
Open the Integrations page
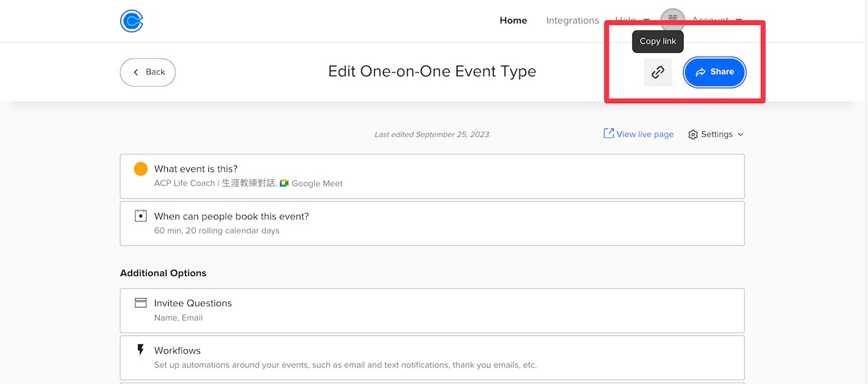coord(572,20)
